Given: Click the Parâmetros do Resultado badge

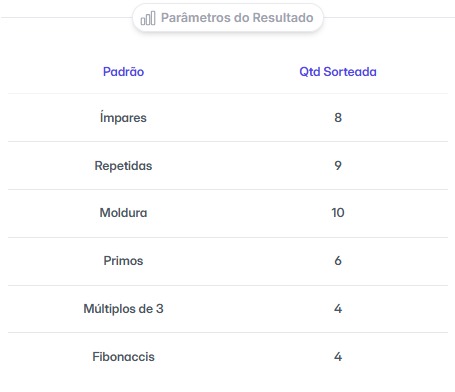Looking at the screenshot, I should [228, 18].
